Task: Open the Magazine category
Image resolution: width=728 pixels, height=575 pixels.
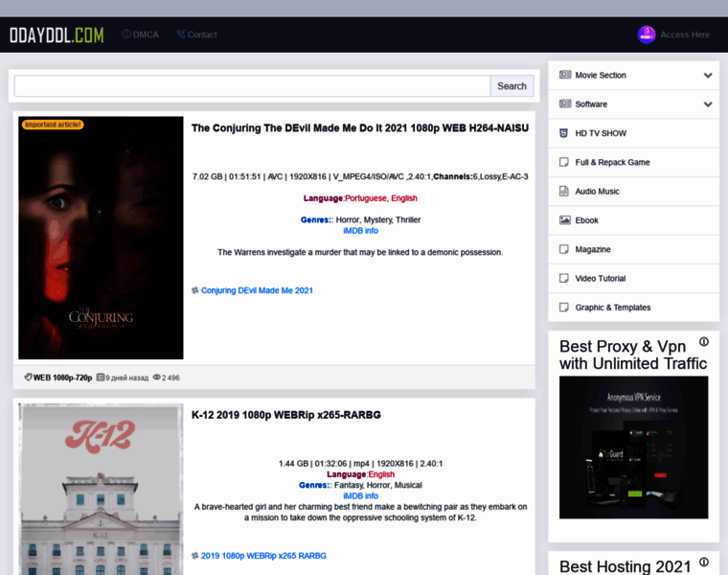Action: pyautogui.click(x=634, y=249)
